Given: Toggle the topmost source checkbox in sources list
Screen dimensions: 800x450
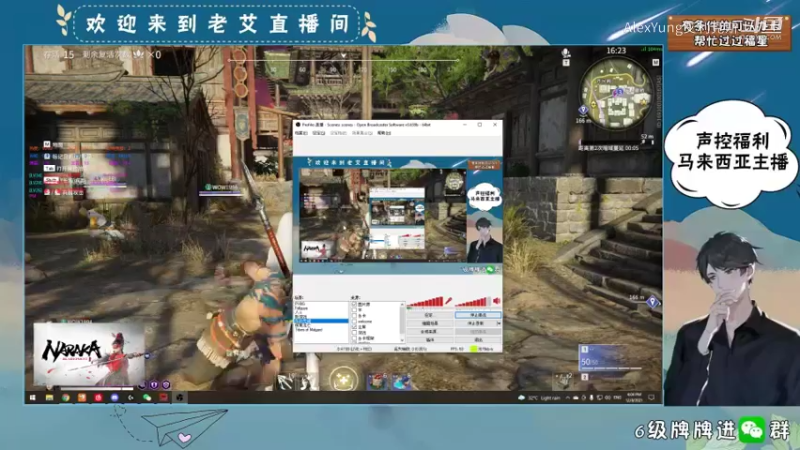Looking at the screenshot, I should (x=354, y=304).
